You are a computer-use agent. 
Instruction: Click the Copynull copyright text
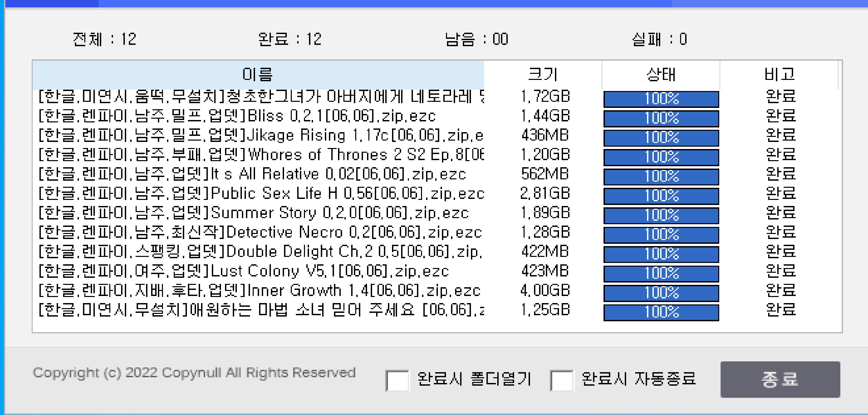coord(194,373)
